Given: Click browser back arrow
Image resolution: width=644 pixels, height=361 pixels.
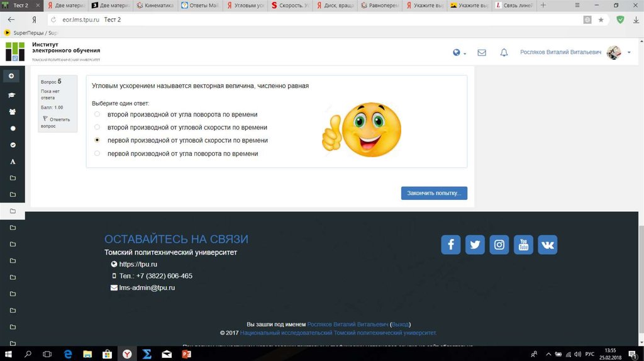Looking at the screenshot, I should 11,19.
